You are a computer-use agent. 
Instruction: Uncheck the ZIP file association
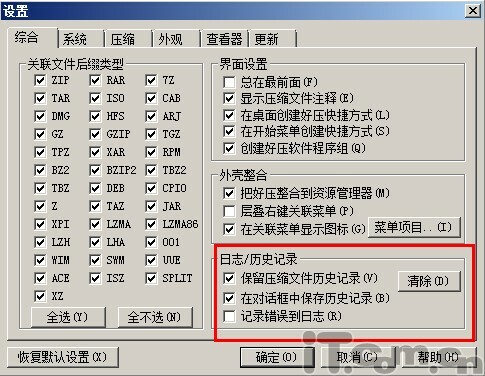[x=40, y=80]
